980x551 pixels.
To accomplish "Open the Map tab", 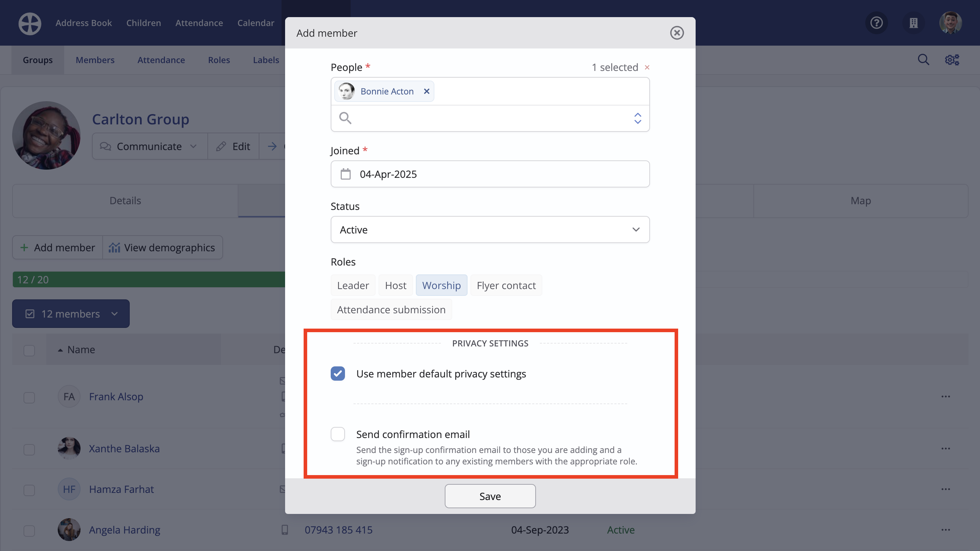I will [x=861, y=201].
